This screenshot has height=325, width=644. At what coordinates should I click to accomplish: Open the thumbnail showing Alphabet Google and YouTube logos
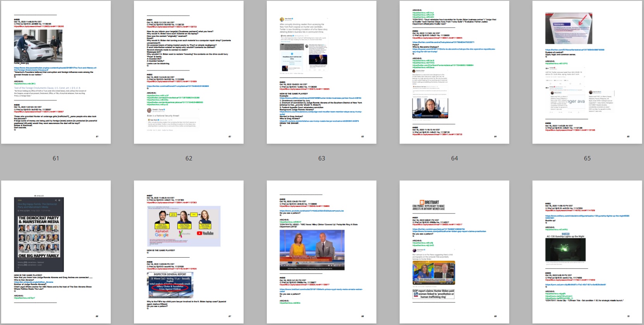(189, 252)
